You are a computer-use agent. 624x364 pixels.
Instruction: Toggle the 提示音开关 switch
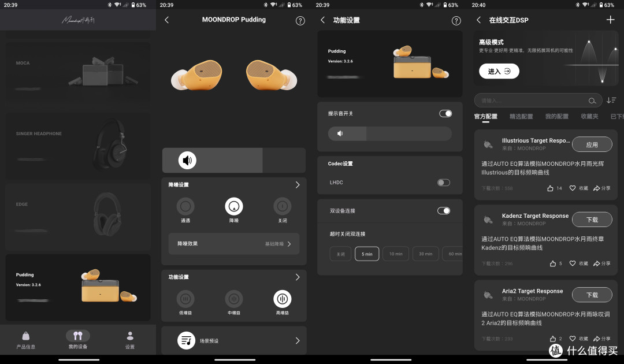pyautogui.click(x=445, y=114)
